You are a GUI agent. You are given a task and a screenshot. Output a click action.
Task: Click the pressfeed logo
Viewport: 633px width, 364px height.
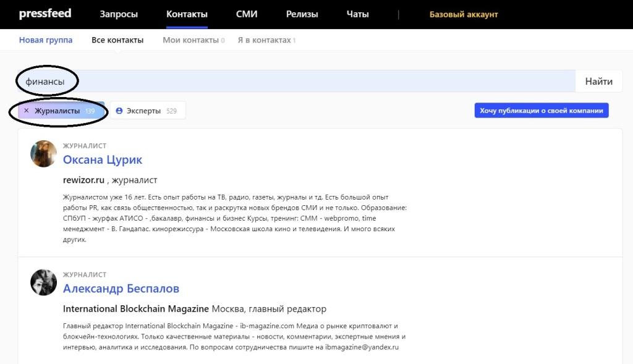point(45,14)
